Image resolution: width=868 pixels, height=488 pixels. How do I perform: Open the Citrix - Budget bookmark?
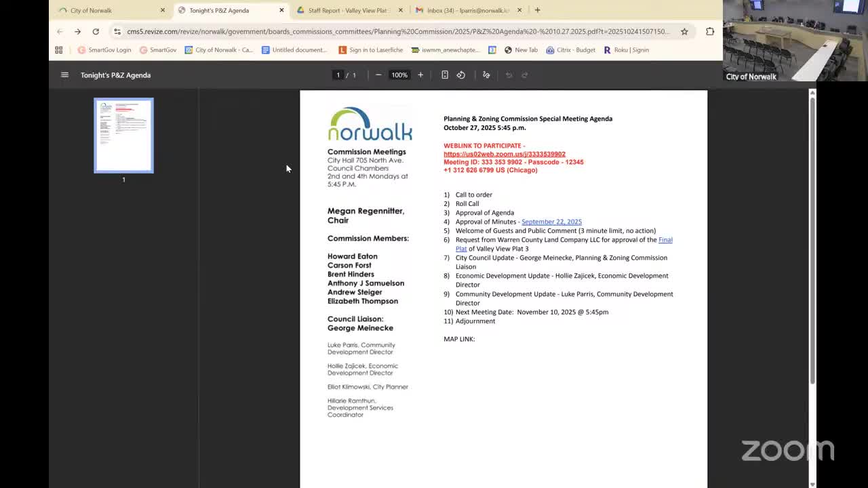(x=570, y=49)
